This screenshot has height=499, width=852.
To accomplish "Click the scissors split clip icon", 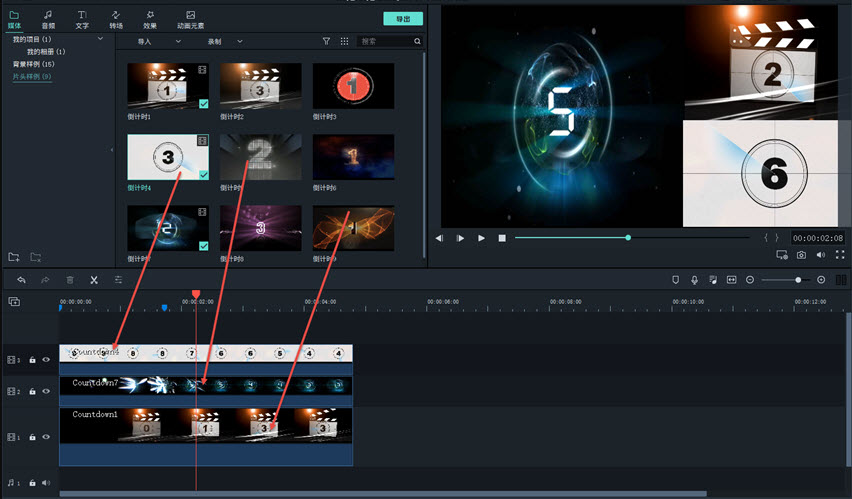I will point(94,280).
